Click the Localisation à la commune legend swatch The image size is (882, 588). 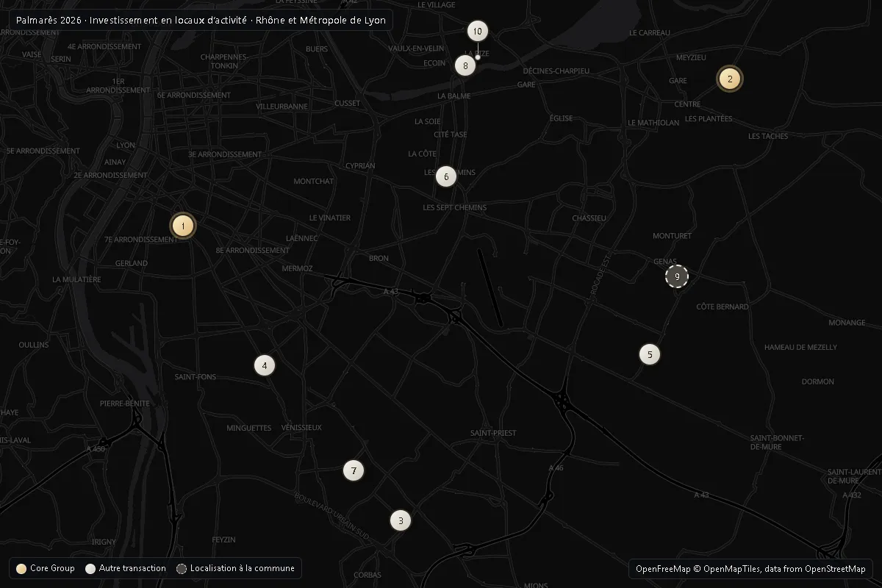coord(182,568)
